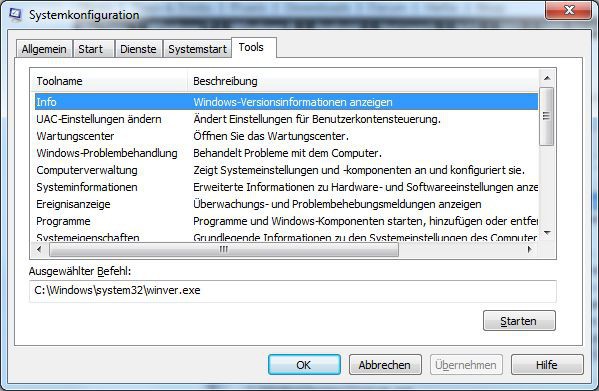The width and height of the screenshot is (599, 391).
Task: Open the Start tab
Action: 94,49
